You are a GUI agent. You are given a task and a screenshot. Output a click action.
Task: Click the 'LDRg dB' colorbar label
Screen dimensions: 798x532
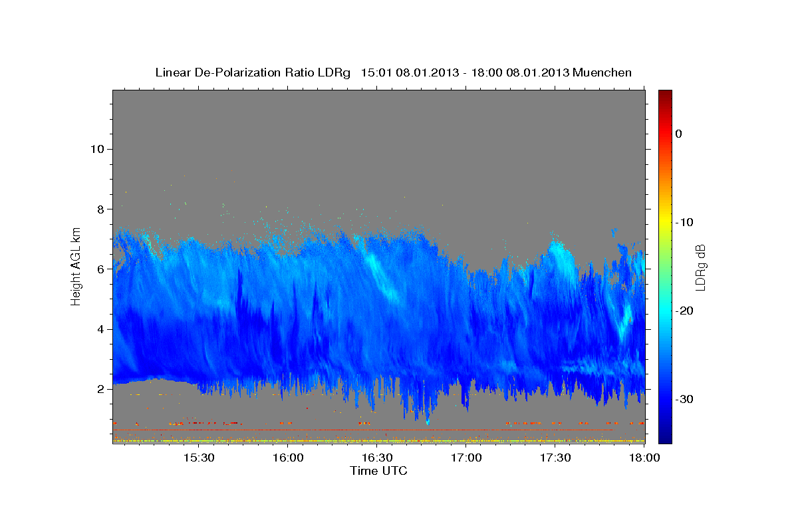tap(700, 267)
